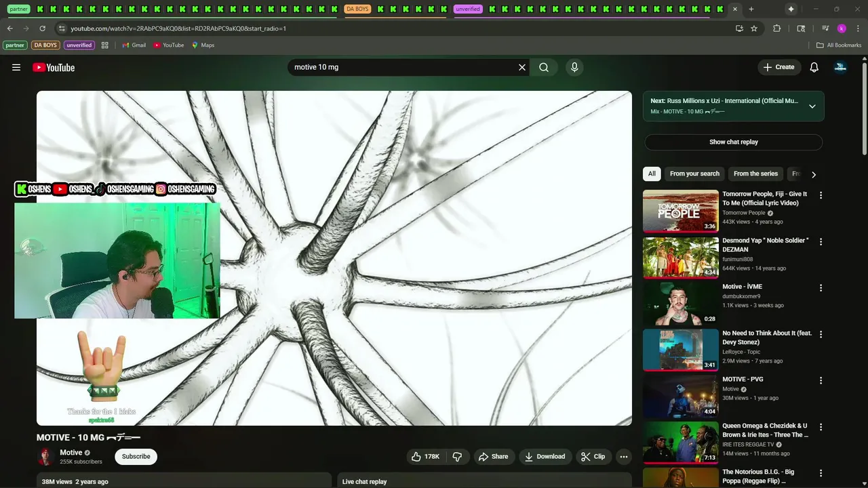Screen dimensions: 868x488
Task: Open the partner tab group label
Action: (19, 9)
